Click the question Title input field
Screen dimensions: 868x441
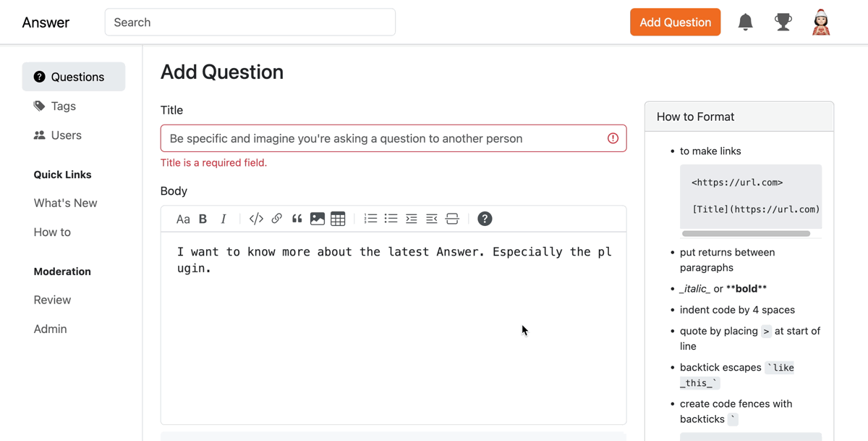[393, 138]
